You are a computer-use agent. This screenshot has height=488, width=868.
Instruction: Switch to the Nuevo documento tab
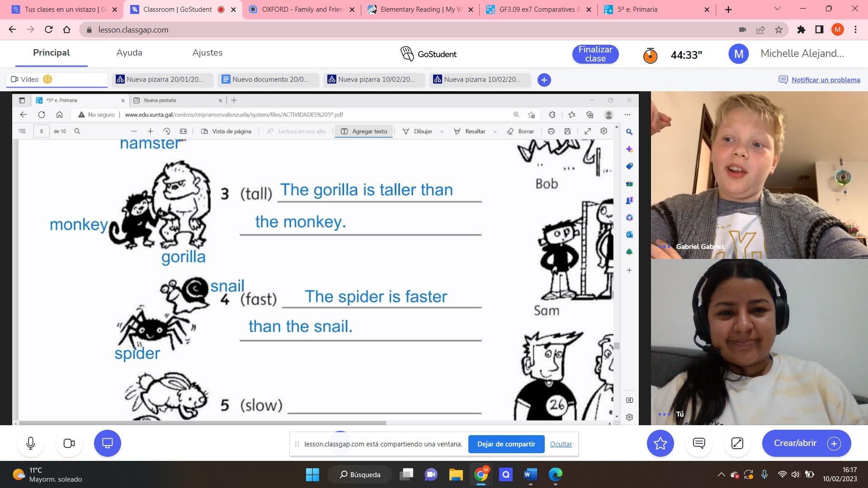pos(269,80)
